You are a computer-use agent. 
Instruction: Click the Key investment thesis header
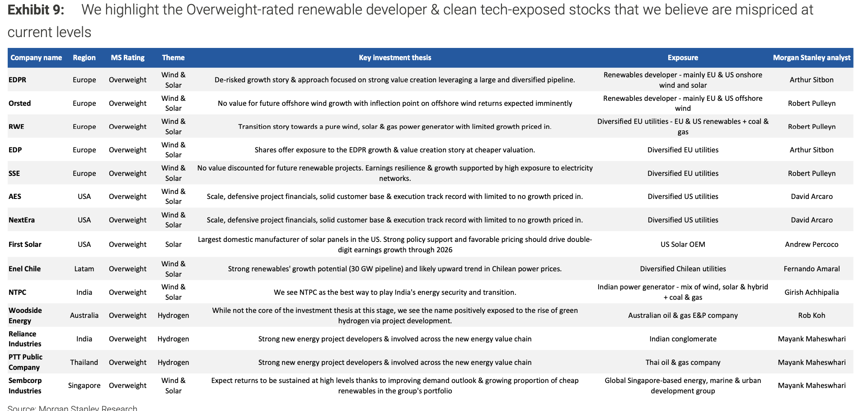(395, 57)
